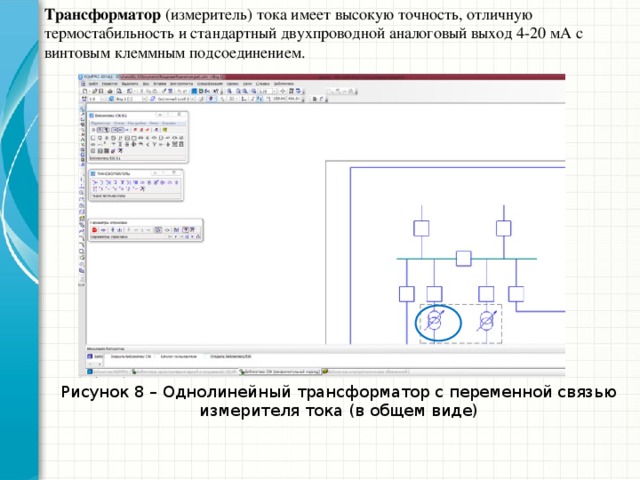Open the Спецификация menu

pyautogui.click(x=210, y=84)
